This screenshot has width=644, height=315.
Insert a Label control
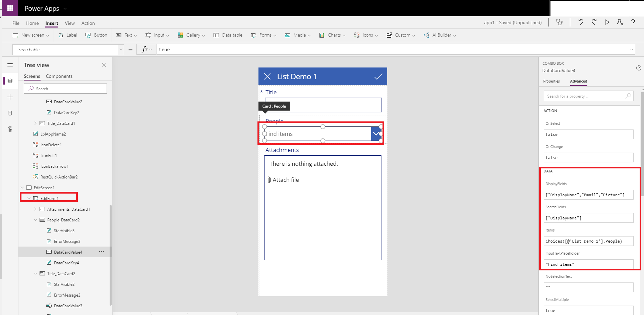coord(68,35)
